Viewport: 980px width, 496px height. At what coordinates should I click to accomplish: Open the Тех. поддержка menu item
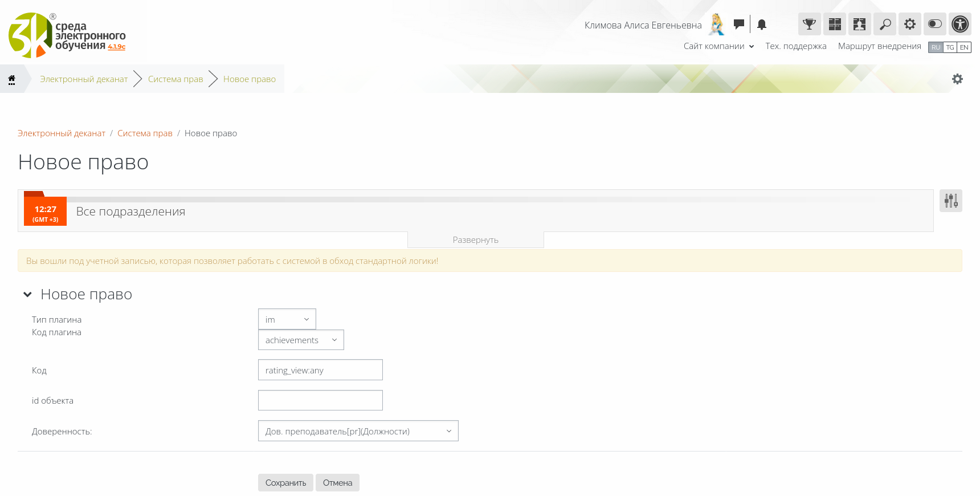[795, 46]
